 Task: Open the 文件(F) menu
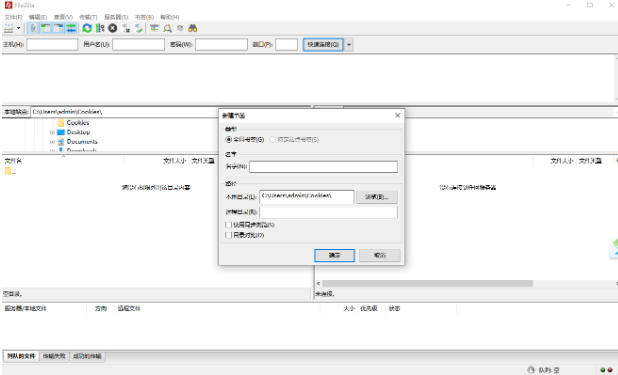(13, 17)
